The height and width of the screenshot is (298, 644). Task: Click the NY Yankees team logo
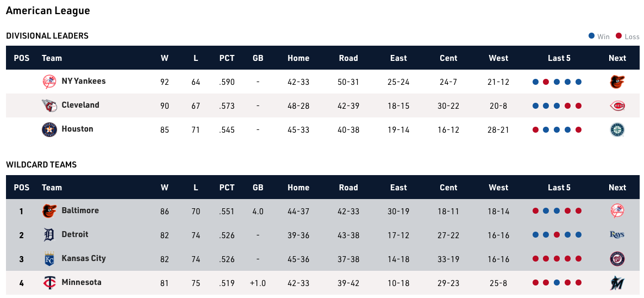(x=49, y=82)
